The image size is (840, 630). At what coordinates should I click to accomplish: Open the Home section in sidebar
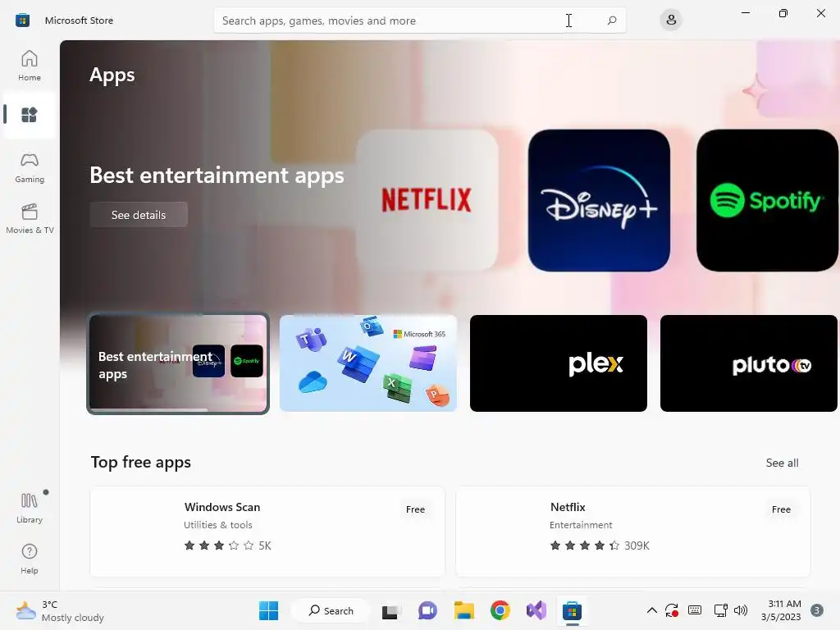(30, 66)
